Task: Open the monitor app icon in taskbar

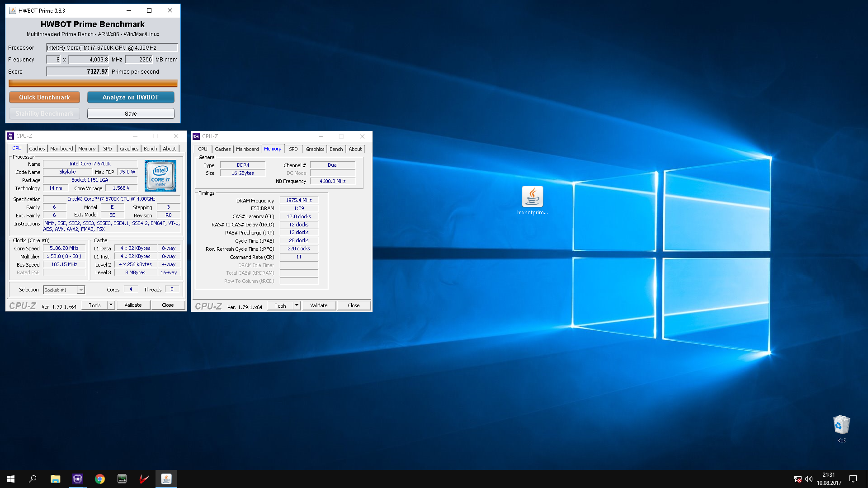Action: [x=122, y=479]
